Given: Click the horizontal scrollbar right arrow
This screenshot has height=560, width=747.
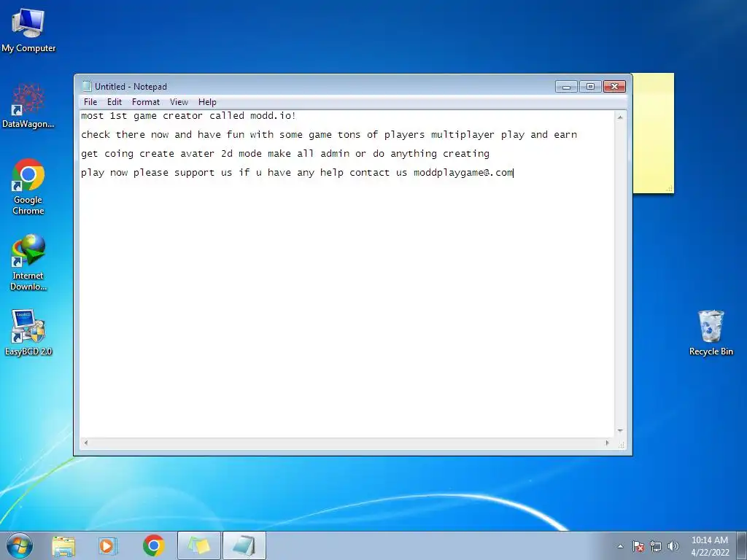Looking at the screenshot, I should (x=608, y=443).
